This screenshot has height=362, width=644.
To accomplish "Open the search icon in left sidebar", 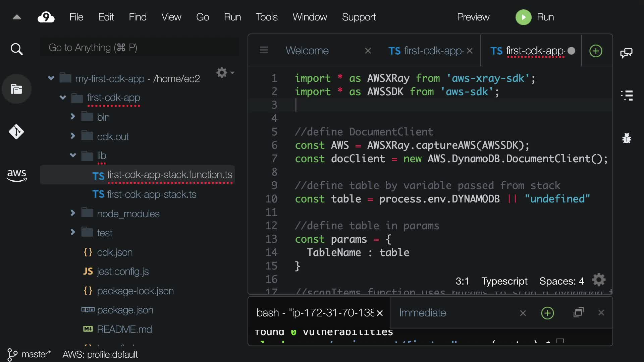I will 16,49.
